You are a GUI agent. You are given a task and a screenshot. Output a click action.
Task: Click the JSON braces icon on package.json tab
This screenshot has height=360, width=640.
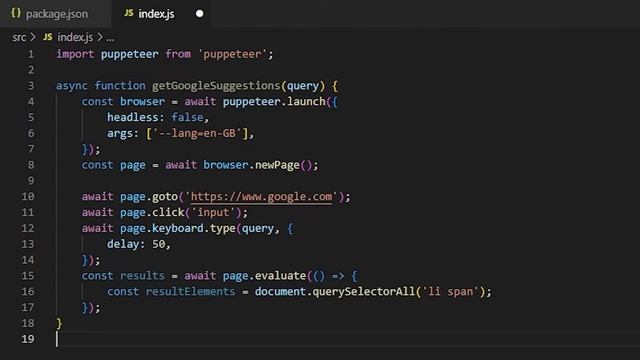(16, 13)
